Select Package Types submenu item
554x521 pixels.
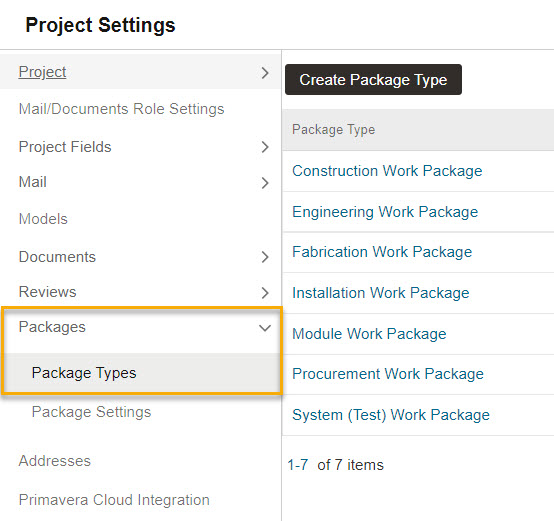click(84, 373)
